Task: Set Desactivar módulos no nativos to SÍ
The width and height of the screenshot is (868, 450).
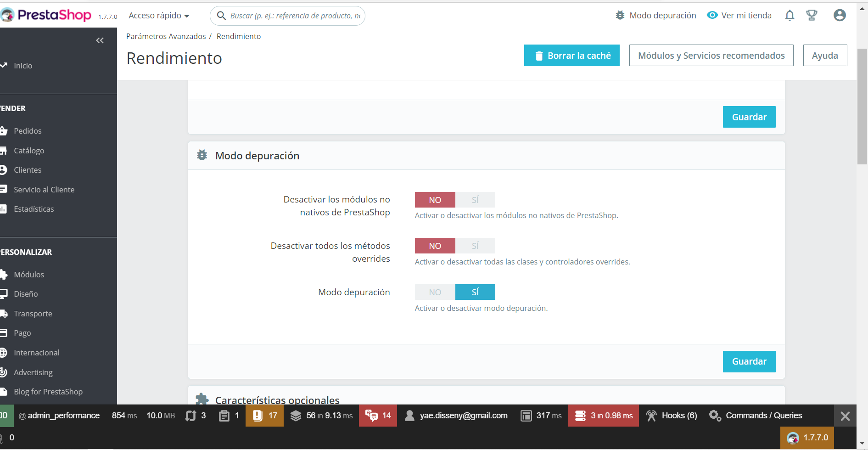Action: 475,200
